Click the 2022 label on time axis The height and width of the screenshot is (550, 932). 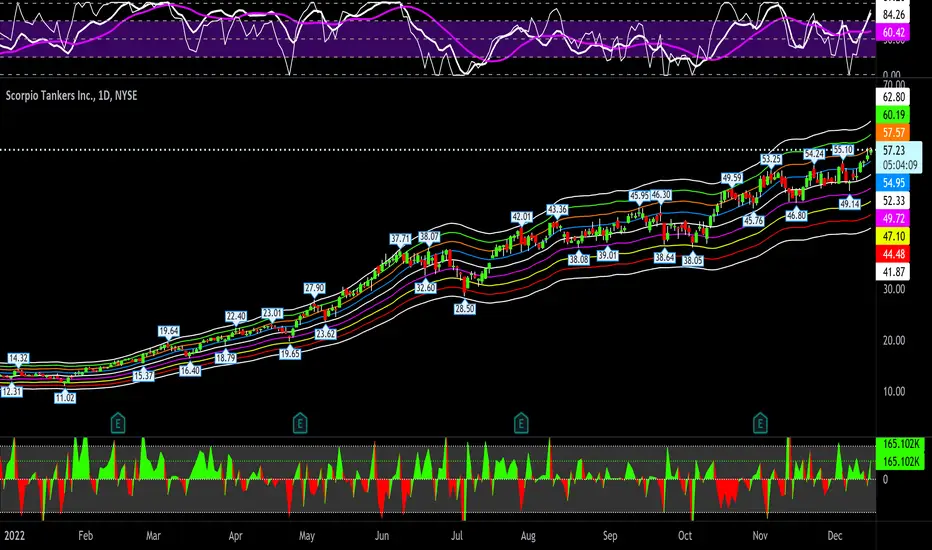[14, 536]
